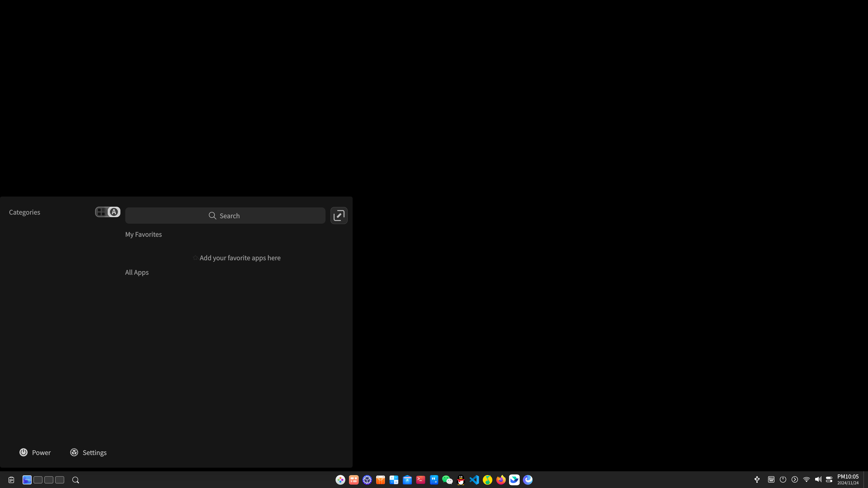Viewport: 868px width, 488px height.
Task: Click the launcher Search field
Action: point(225,216)
